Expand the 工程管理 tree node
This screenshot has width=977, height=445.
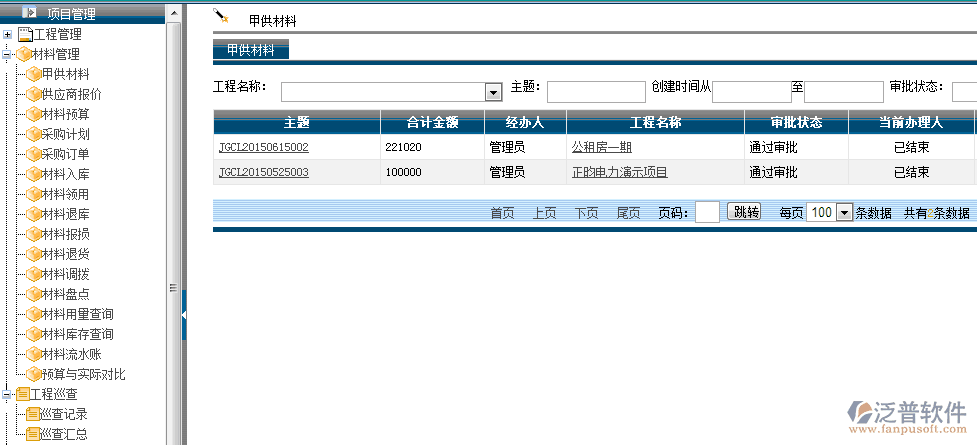click(8, 35)
